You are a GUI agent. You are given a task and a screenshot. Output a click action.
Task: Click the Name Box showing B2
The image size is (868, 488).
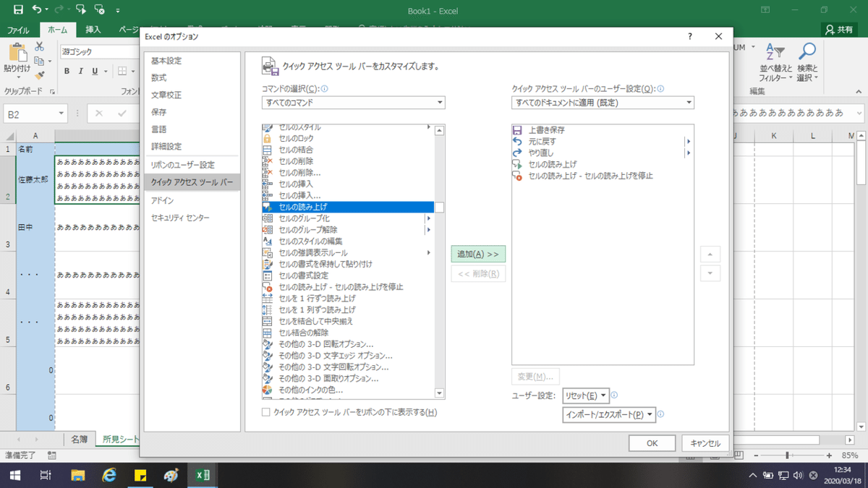tap(35, 114)
